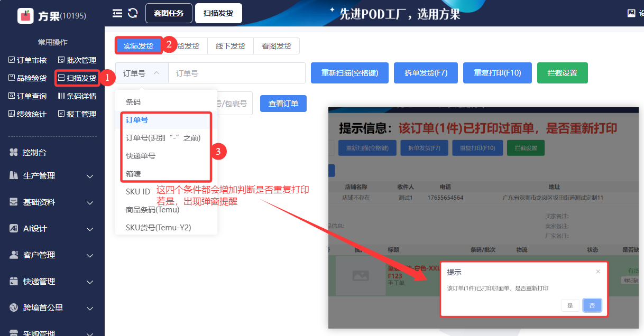The image size is (644, 336).
Task: Select 线下发货 tab
Action: (231, 46)
